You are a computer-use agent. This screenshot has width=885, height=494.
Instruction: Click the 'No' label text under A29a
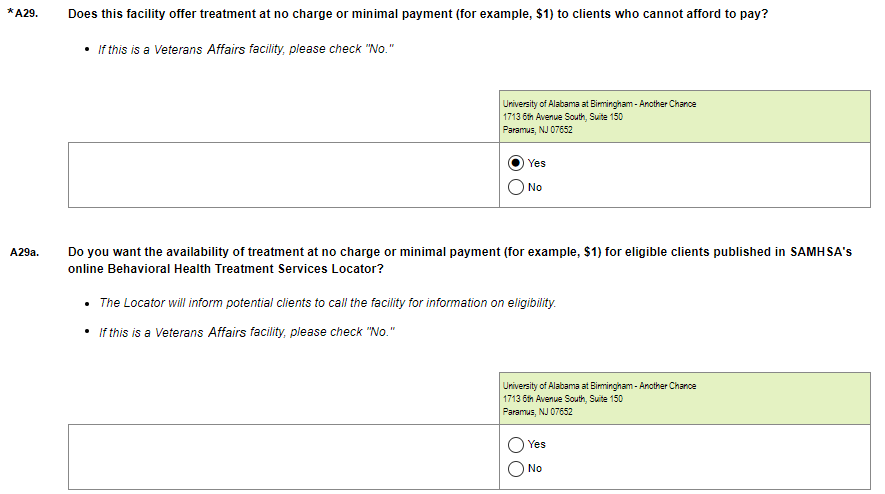(535, 468)
